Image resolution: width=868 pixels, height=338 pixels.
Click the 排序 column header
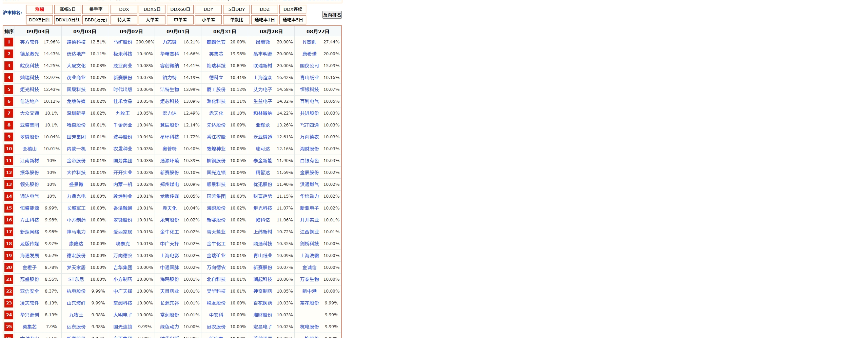pos(9,32)
